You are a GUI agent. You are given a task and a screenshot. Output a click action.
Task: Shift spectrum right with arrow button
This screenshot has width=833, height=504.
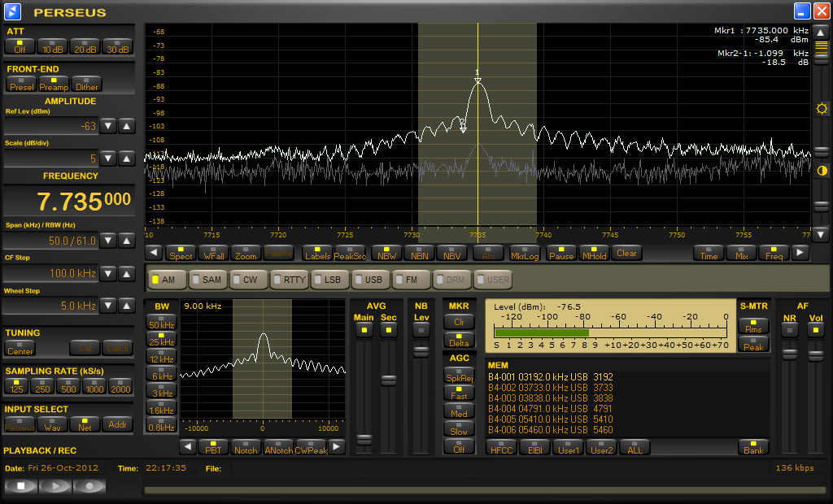pyautogui.click(x=800, y=253)
